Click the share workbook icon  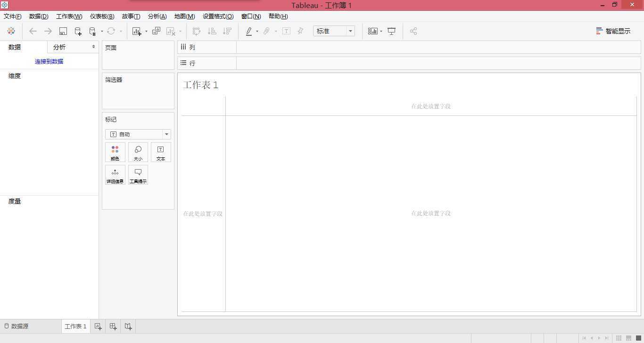(x=413, y=31)
